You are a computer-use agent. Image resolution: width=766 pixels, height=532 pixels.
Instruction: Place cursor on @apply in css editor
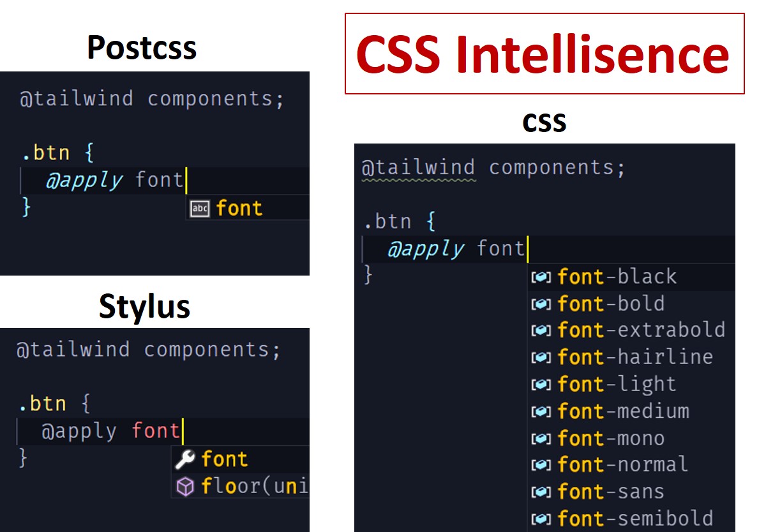(426, 249)
